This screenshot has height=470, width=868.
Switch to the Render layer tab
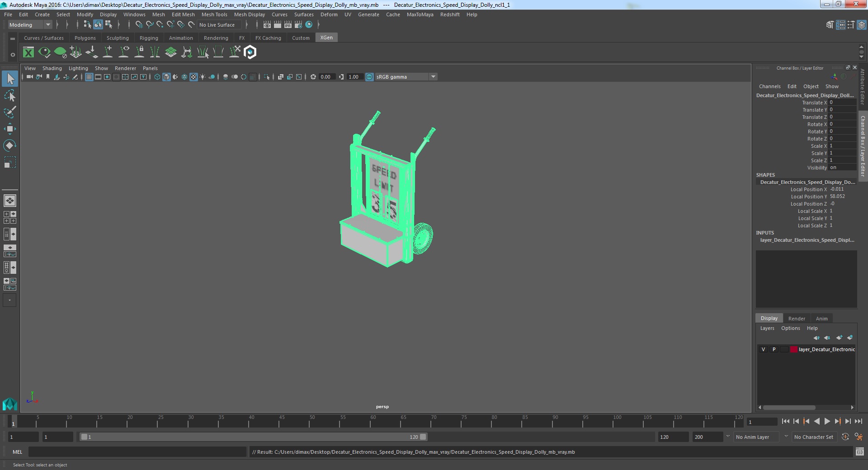[x=797, y=319]
